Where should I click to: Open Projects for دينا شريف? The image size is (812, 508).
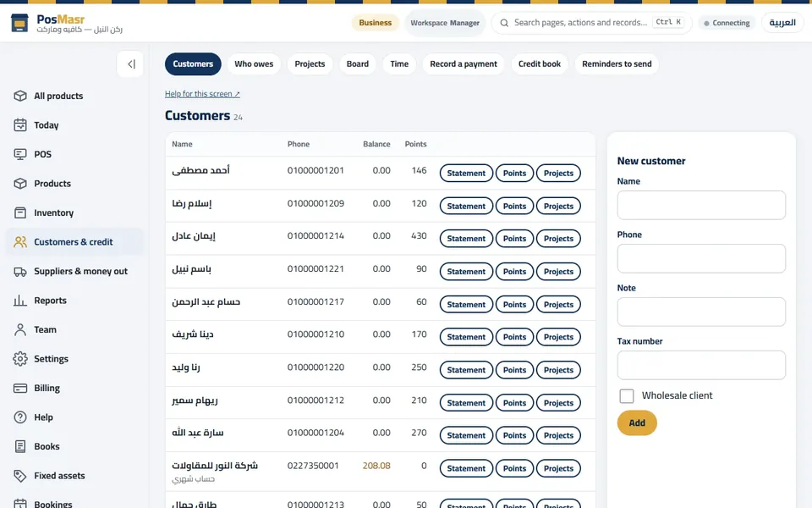pyautogui.click(x=558, y=338)
